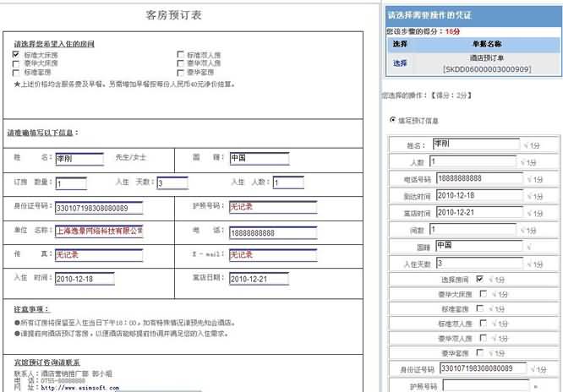Viewport: 563px width, 392px height.
Task: Click the 离店日期 date field on left
Action: point(258,279)
